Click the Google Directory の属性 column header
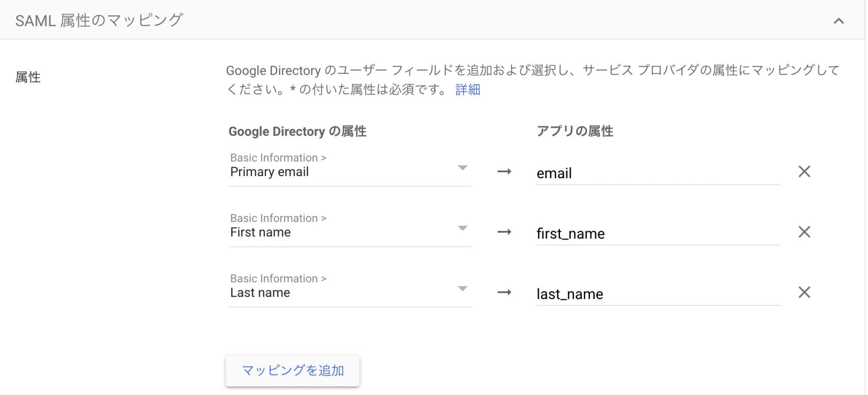This screenshot has width=868, height=395. click(297, 131)
